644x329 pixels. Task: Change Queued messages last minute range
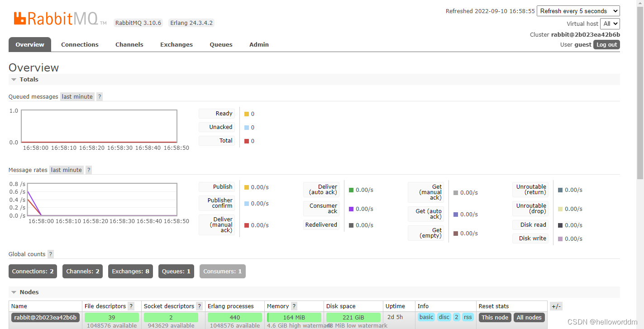(x=77, y=96)
